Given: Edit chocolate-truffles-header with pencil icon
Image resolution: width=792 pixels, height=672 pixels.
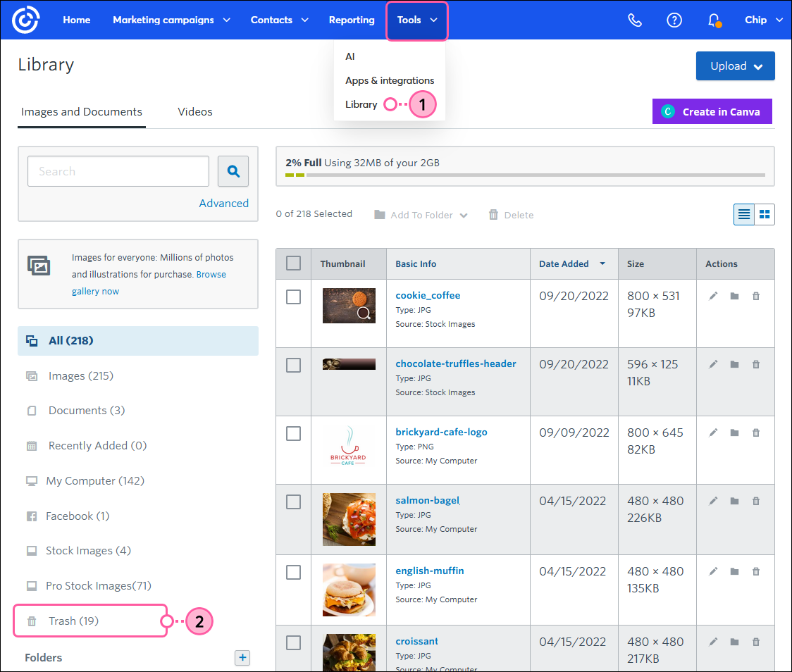Looking at the screenshot, I should pyautogui.click(x=713, y=364).
